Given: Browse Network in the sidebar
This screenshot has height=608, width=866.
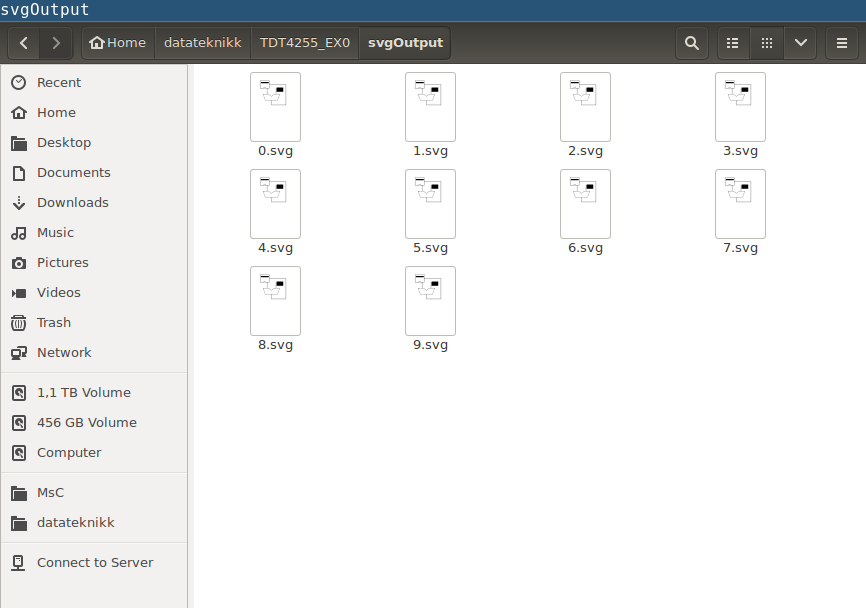Looking at the screenshot, I should 64,353.
